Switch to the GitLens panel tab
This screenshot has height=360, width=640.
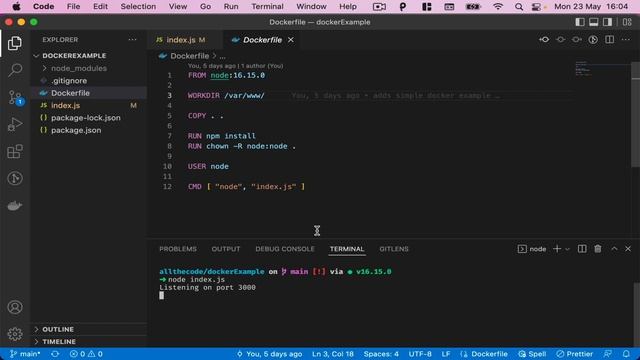(x=394, y=249)
